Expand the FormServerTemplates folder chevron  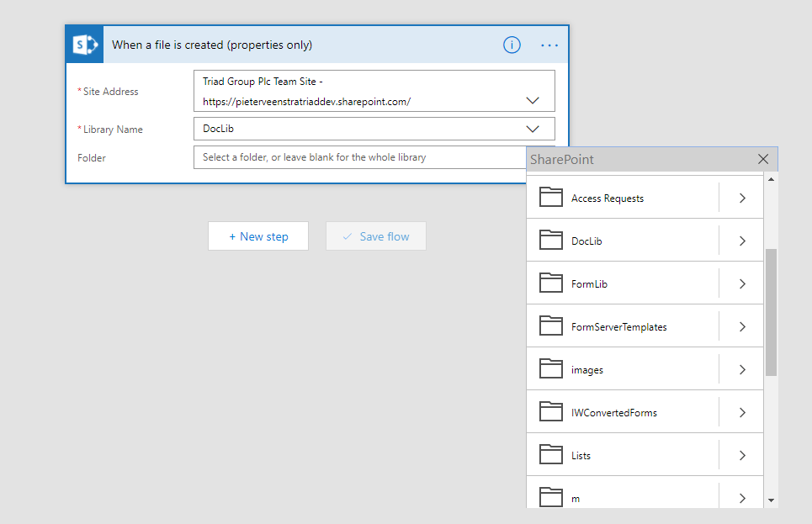pos(742,326)
